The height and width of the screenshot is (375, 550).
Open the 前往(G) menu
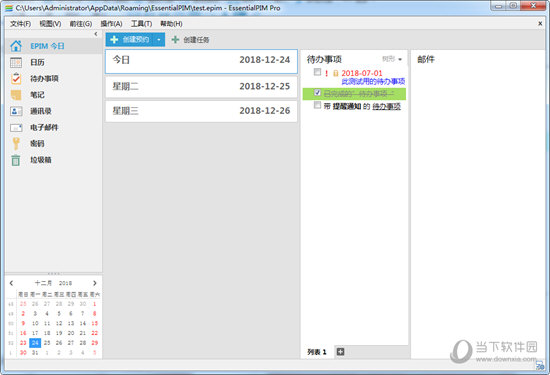[81, 24]
